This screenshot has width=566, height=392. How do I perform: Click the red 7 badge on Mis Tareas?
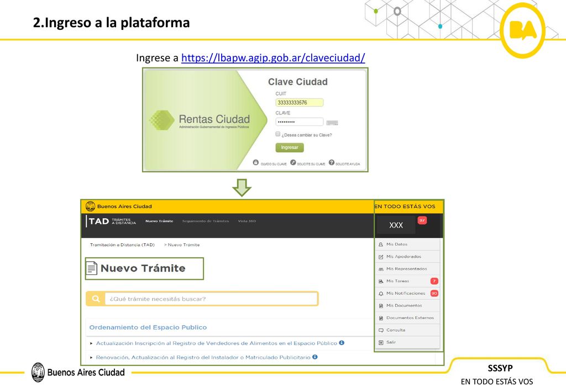point(434,281)
